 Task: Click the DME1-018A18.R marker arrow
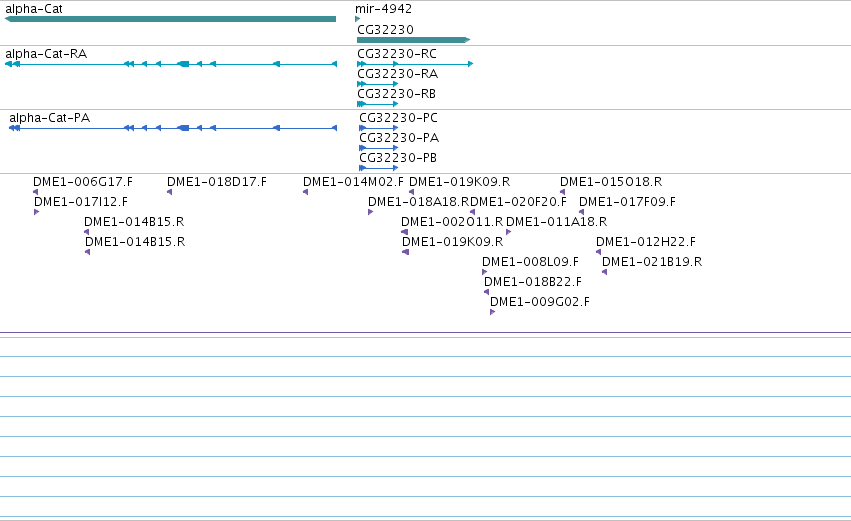(x=371, y=212)
